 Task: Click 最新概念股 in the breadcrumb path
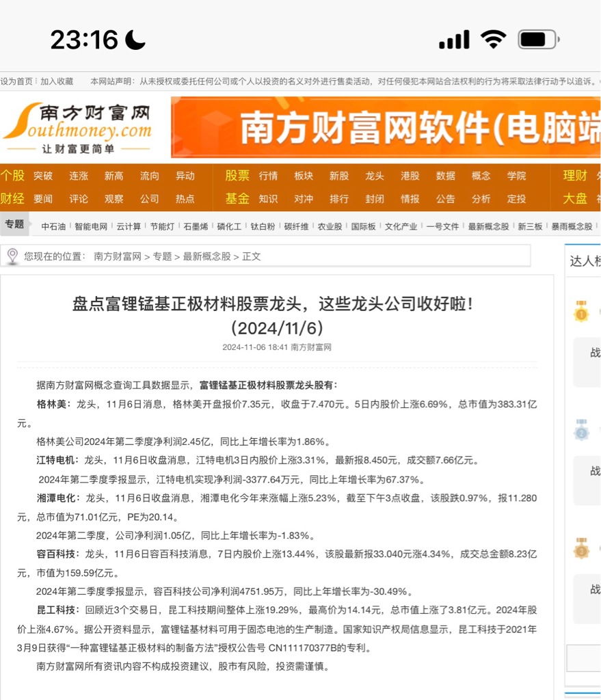[206, 257]
